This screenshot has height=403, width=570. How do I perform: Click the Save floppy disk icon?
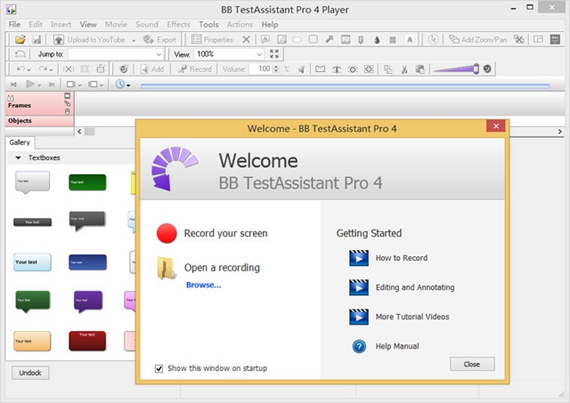coord(37,39)
